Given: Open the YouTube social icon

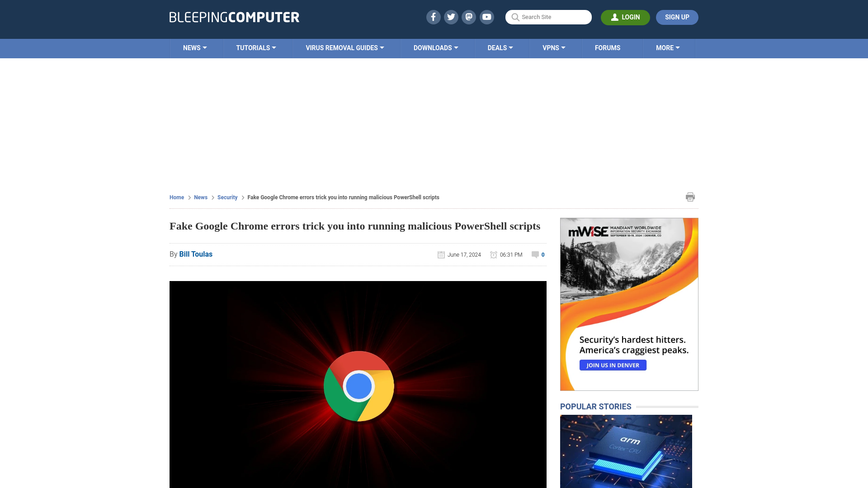Looking at the screenshot, I should click(487, 17).
